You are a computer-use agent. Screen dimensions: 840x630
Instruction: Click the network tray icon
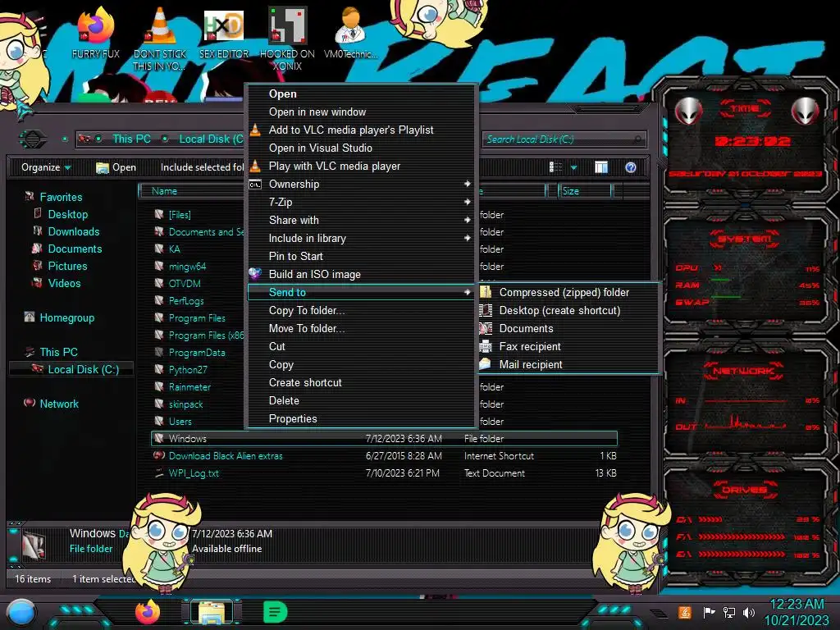728,612
